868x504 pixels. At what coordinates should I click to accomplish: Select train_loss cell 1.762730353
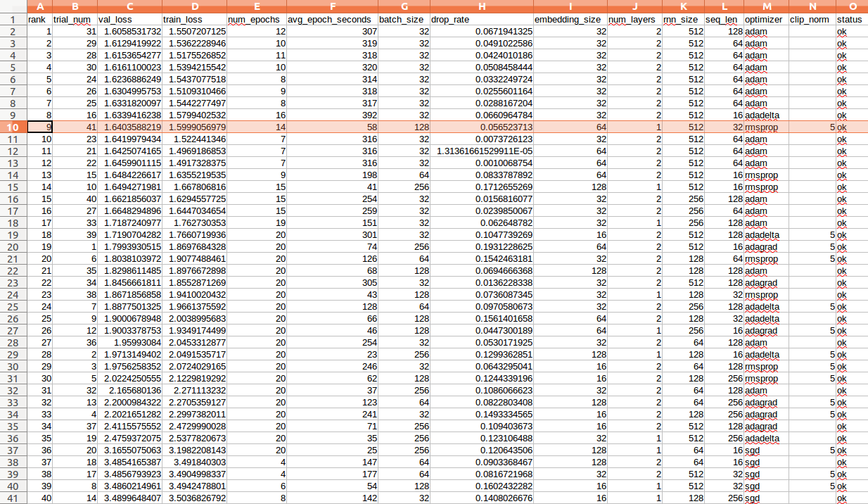[x=193, y=222]
